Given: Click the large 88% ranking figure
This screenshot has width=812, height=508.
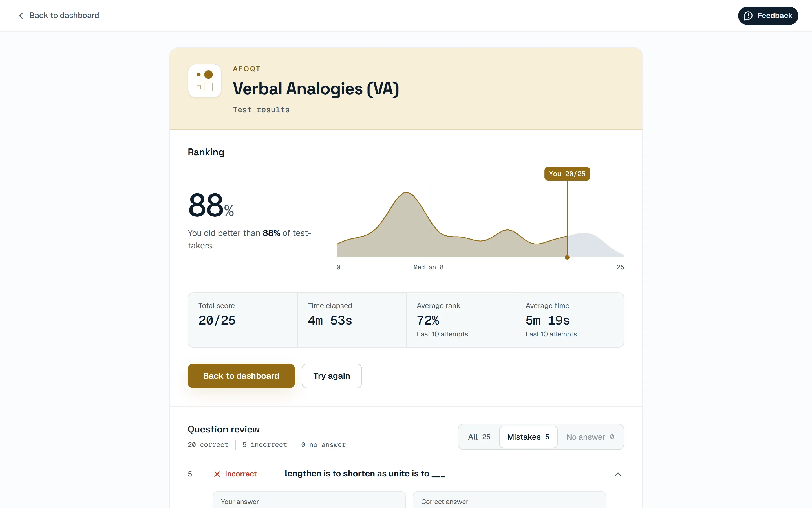Looking at the screenshot, I should click(x=211, y=205).
